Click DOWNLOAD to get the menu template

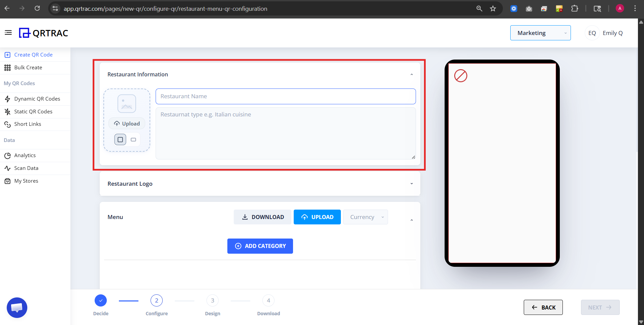pyautogui.click(x=262, y=217)
